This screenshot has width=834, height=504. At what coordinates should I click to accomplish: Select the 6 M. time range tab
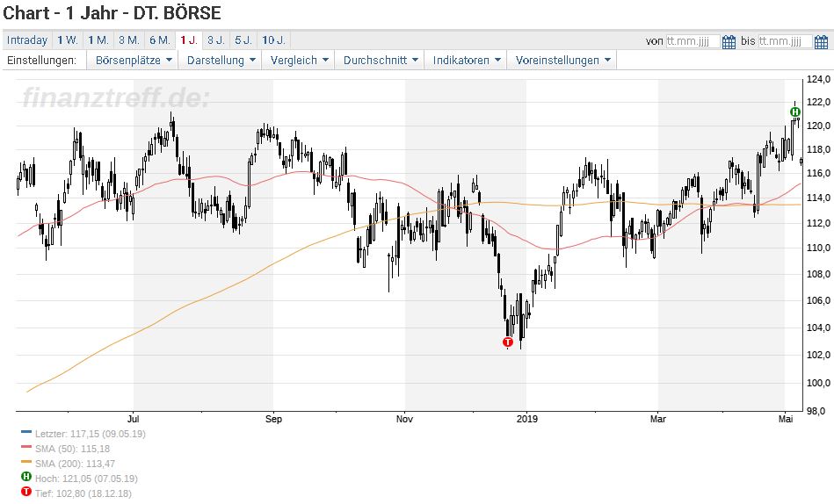click(x=160, y=40)
